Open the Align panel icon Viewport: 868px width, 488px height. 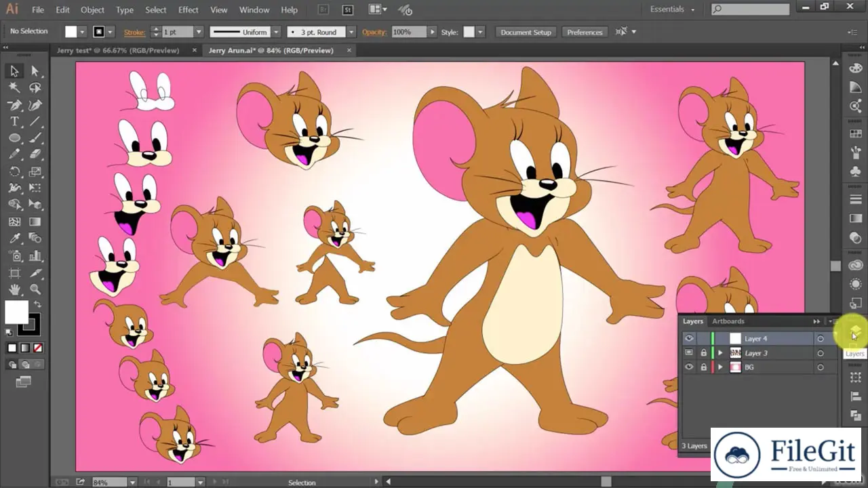point(856,396)
